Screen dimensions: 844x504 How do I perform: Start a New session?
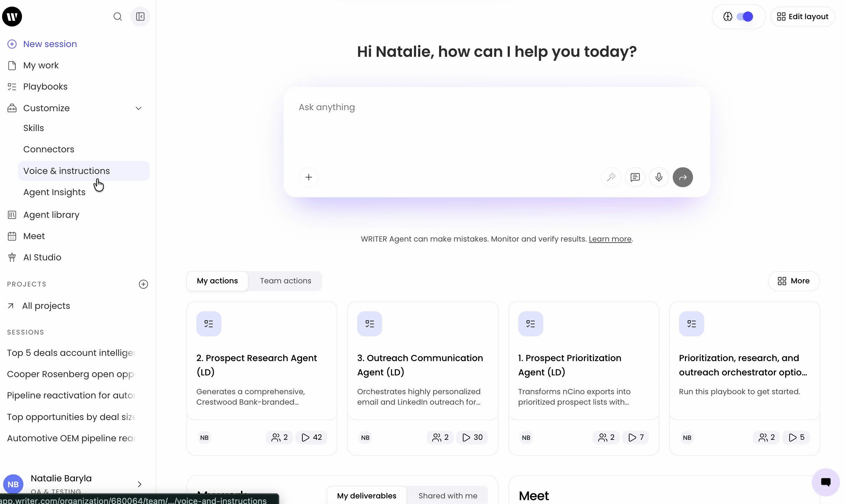tap(50, 44)
